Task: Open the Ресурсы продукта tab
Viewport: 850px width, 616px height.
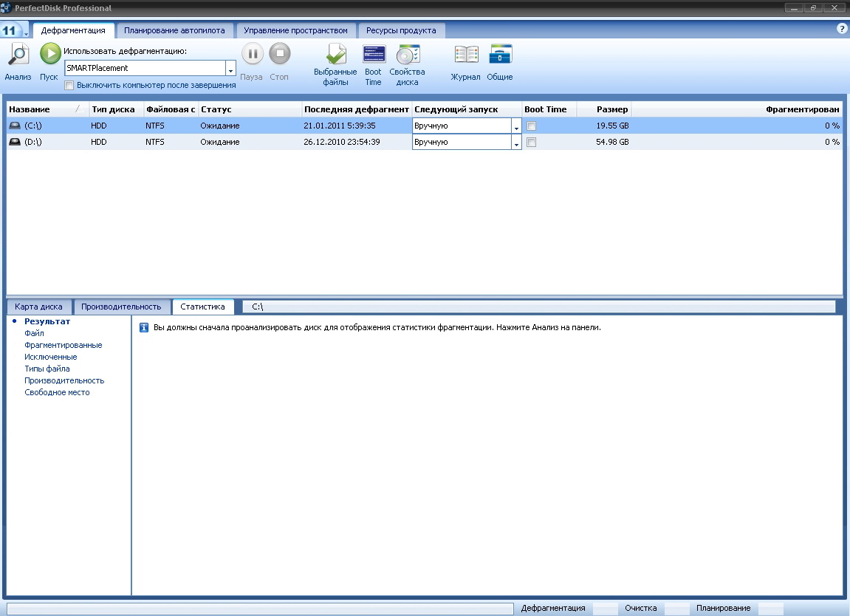Action: 400,30
